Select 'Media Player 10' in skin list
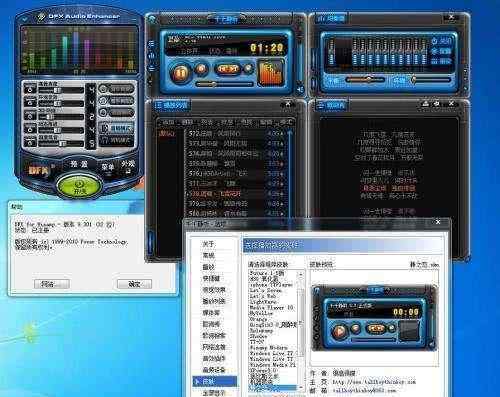The image size is (500, 397). coord(272,307)
